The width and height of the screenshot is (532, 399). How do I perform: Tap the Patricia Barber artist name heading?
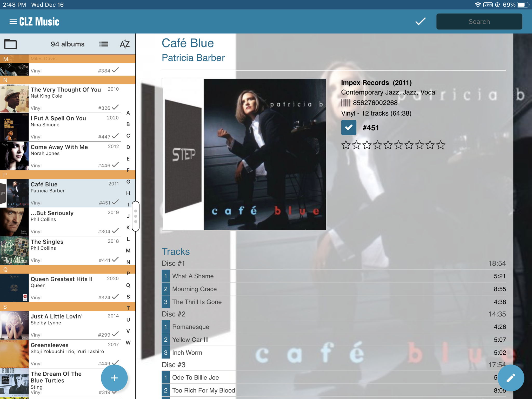point(193,58)
